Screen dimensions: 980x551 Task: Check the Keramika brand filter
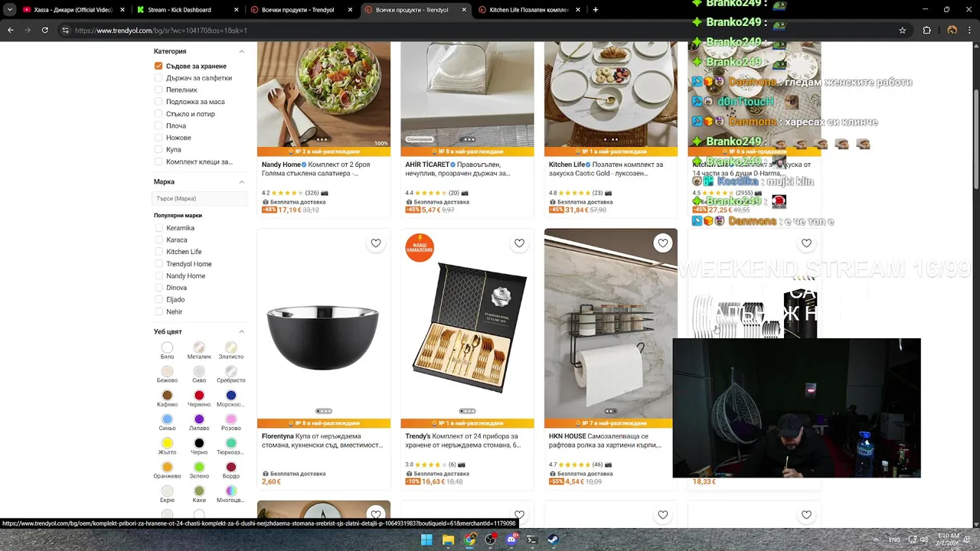158,228
